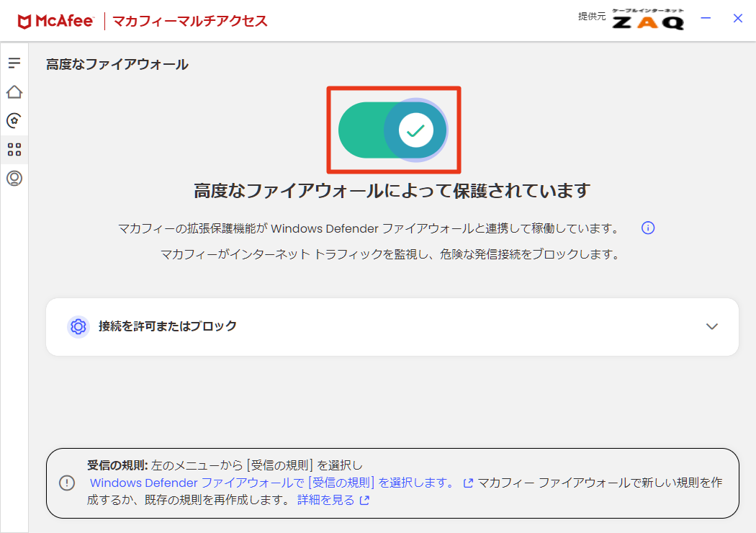Open the four-squares apps grid icon
The height and width of the screenshot is (533, 756).
coord(14,150)
